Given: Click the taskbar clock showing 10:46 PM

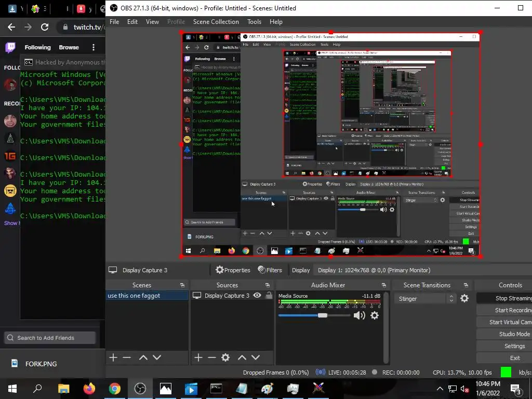Looking at the screenshot, I should 487,389.
